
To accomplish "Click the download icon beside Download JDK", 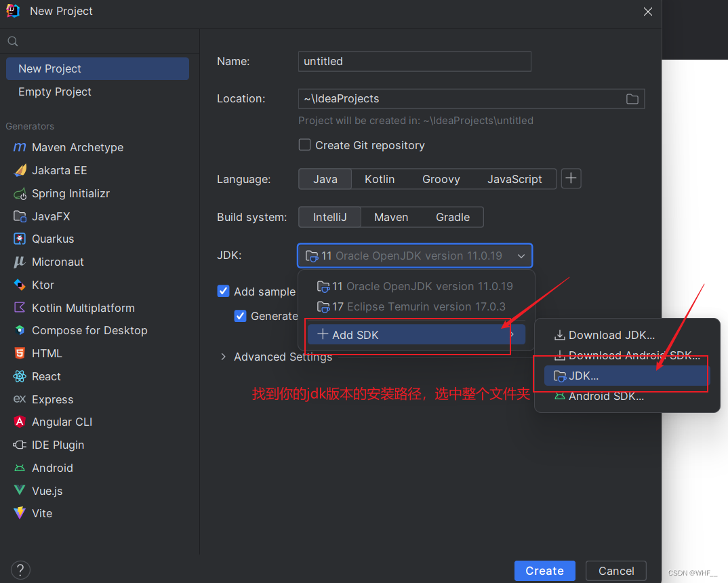I will [x=560, y=335].
